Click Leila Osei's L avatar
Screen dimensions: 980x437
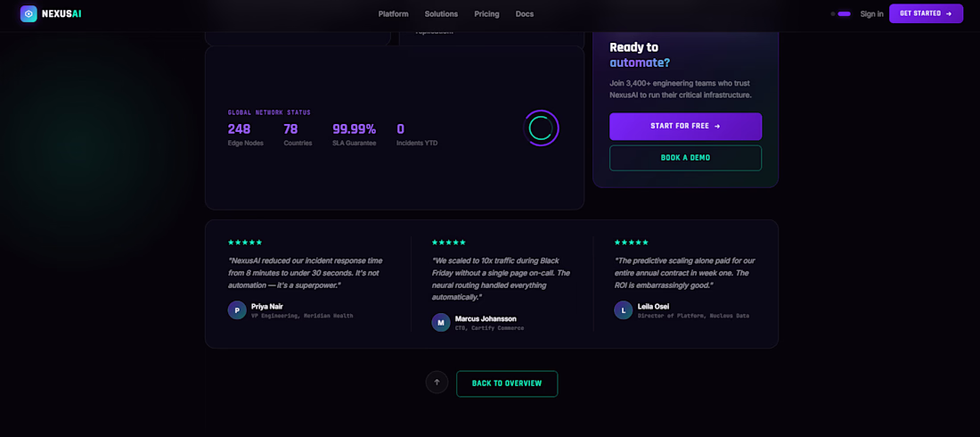(x=623, y=310)
